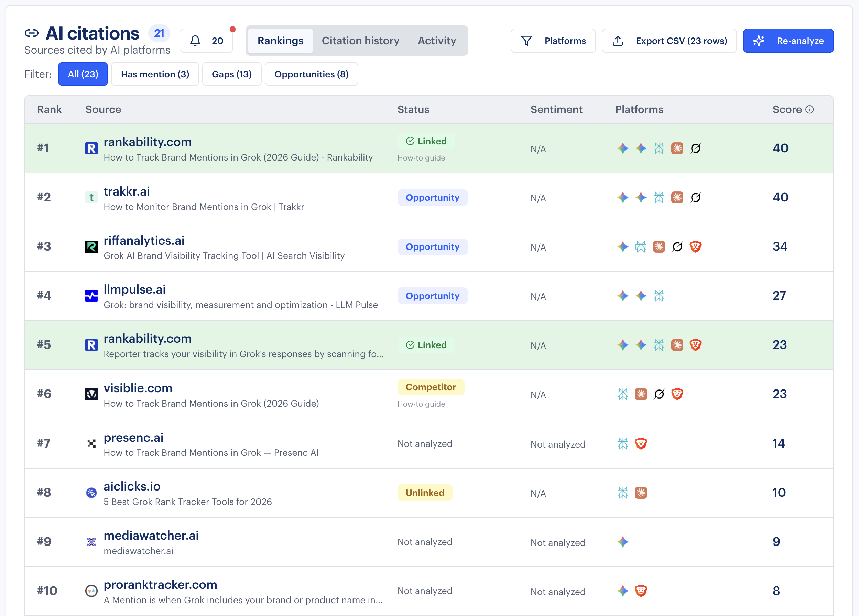Click score 27 for llmpulse.ai
The image size is (859, 616).
pyautogui.click(x=779, y=296)
